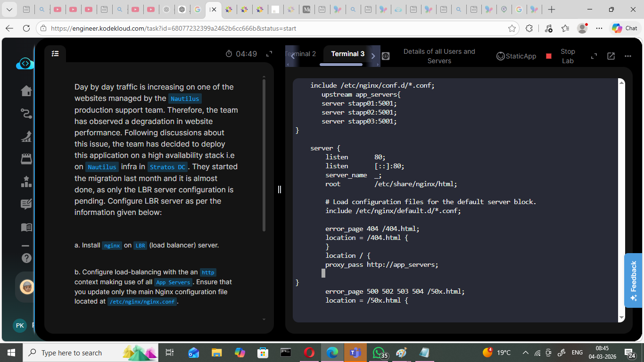Screen dimensions: 644x362
Task: Refresh the page with reload icon
Action: pyautogui.click(x=26, y=28)
